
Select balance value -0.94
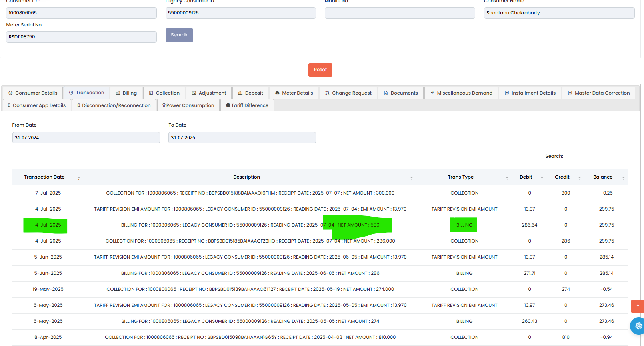click(606, 337)
